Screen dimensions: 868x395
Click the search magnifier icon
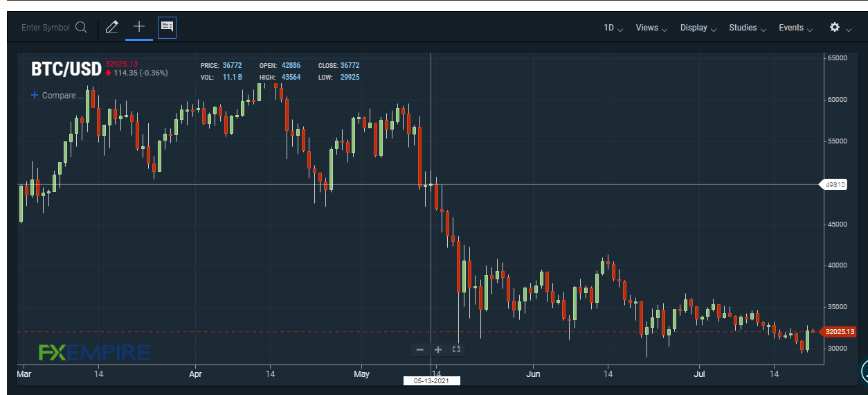(x=81, y=28)
